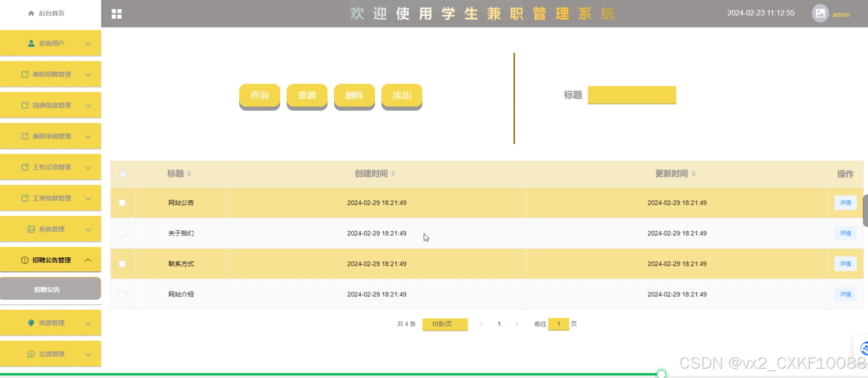Open the 10条/页 page size dropdown

445,324
